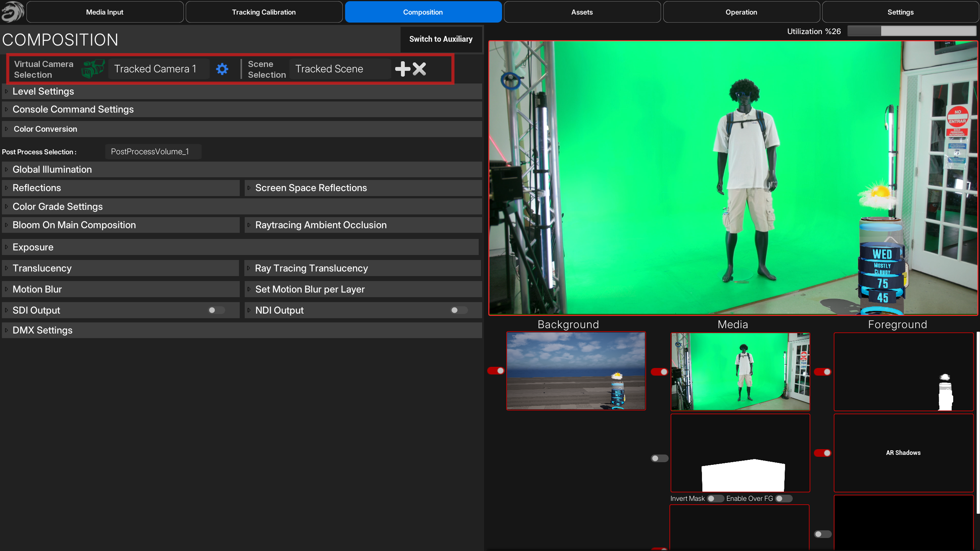Click the X icon to remove scene
Viewport: 980px width, 551px height.
click(x=419, y=69)
